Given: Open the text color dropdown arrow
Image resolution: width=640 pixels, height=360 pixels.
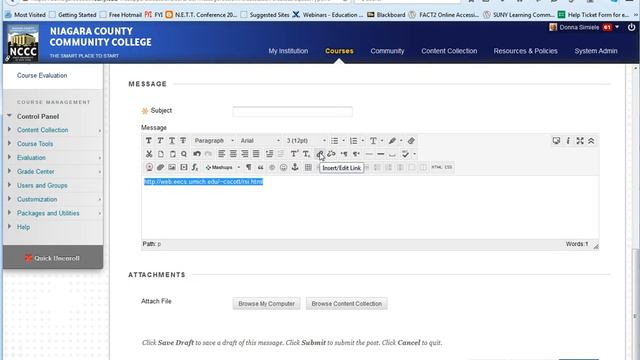Looking at the screenshot, I should (x=382, y=141).
